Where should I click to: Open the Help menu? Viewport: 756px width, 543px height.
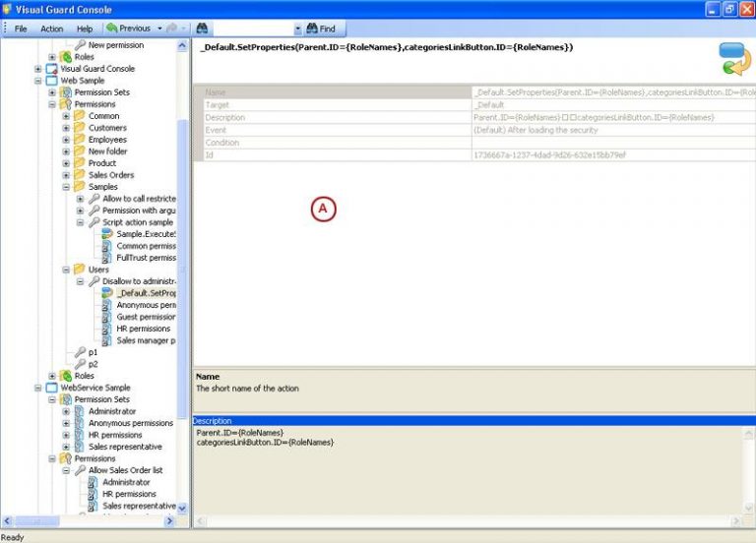tap(85, 29)
